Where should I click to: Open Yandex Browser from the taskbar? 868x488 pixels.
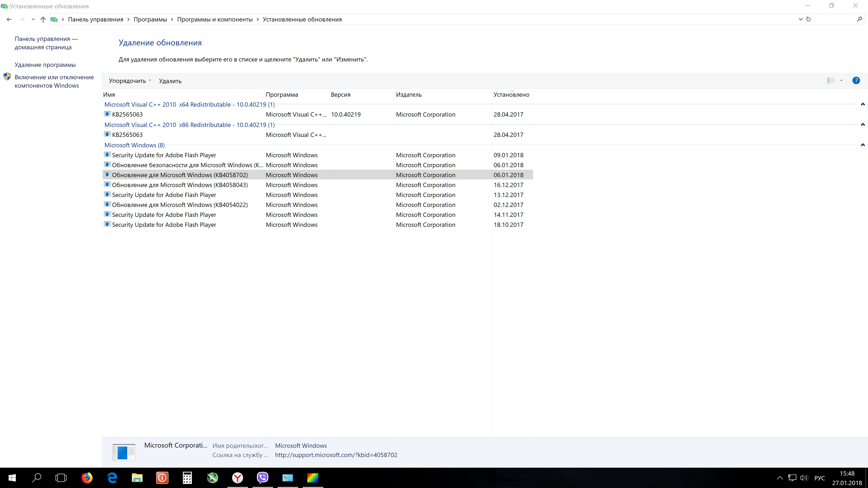[238, 478]
